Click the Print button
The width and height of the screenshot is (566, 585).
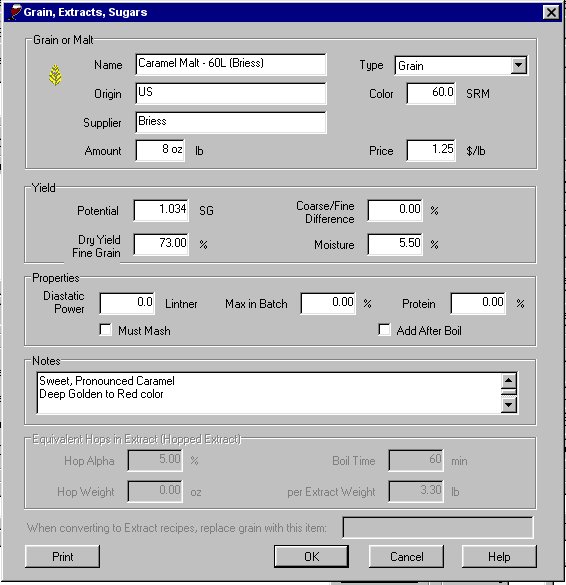tap(62, 557)
